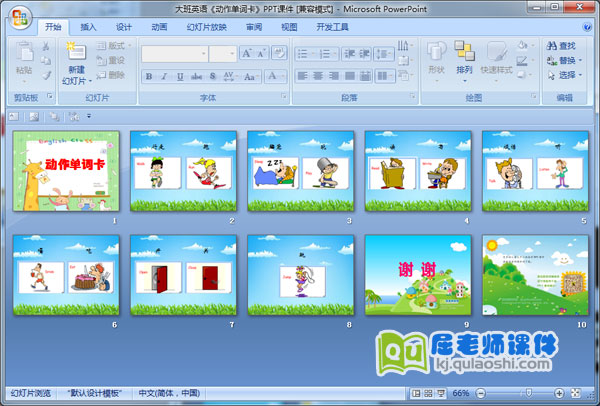Click the Arrange (排列) icon

[464, 56]
